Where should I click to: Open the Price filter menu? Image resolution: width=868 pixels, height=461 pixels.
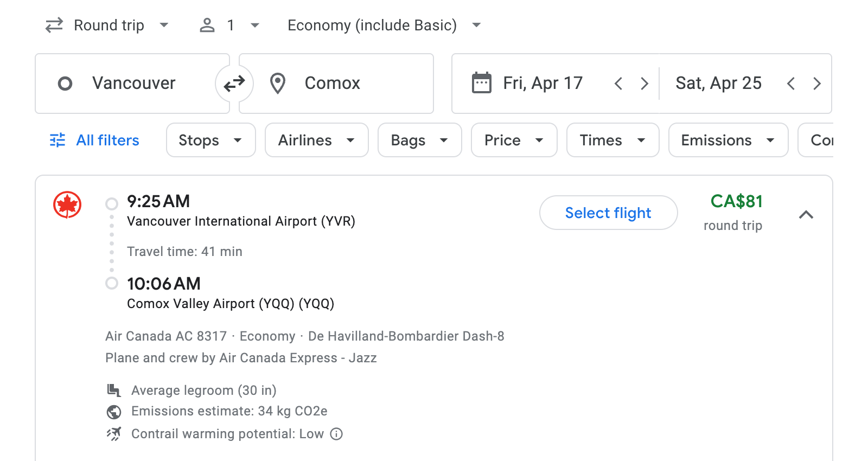(x=513, y=140)
